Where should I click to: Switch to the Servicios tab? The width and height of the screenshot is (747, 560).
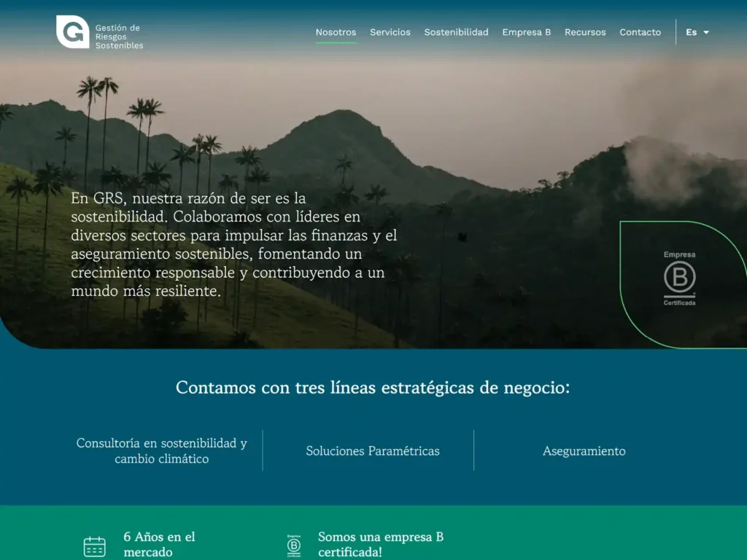coord(390,32)
